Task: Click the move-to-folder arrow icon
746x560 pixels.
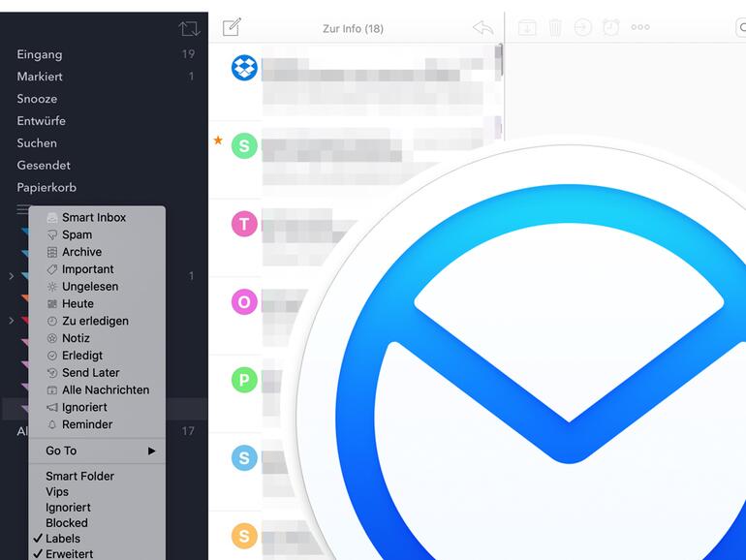Action: (583, 27)
